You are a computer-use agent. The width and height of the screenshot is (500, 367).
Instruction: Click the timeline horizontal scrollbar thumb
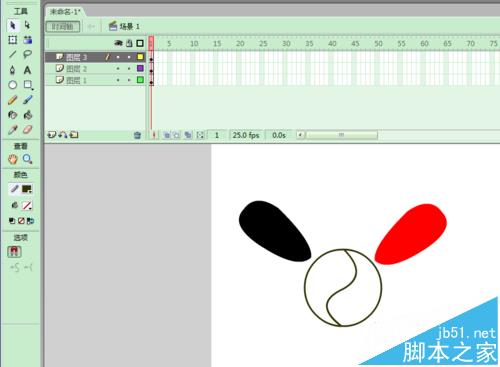coord(342,135)
